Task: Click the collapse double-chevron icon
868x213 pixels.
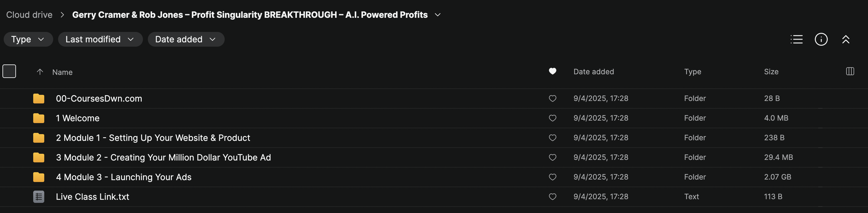Action: pos(846,39)
